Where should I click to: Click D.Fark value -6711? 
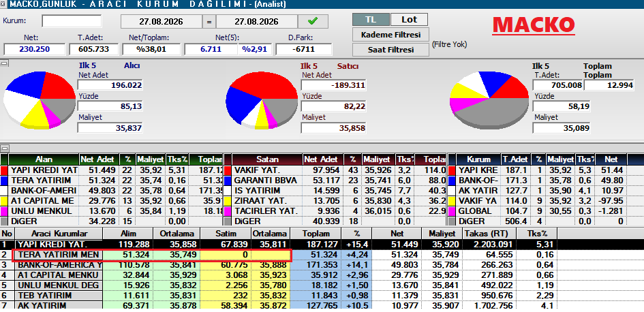(303, 49)
